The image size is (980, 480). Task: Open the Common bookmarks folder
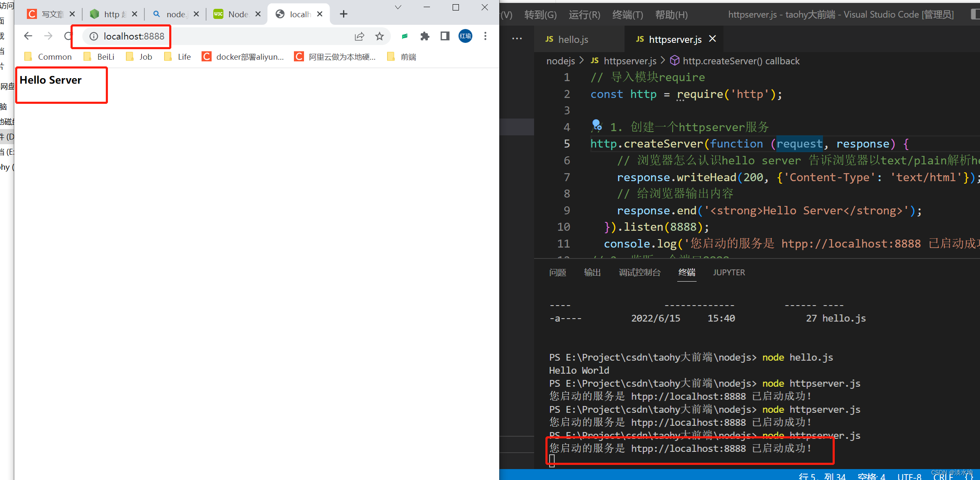point(48,57)
